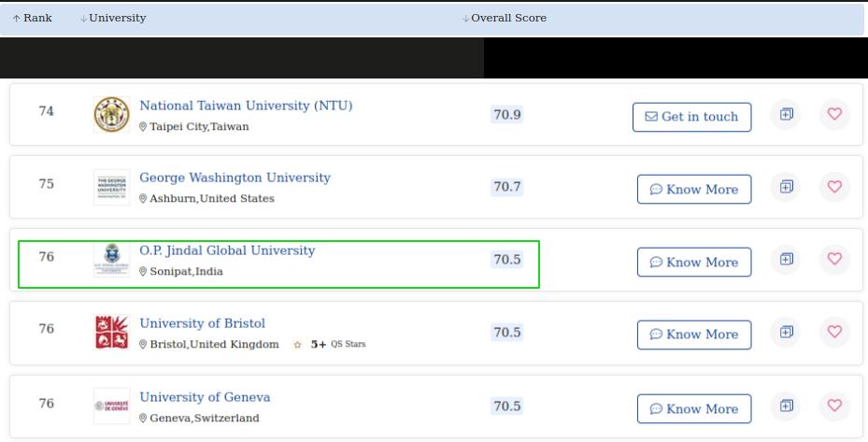Click the University of Geneva logo
Screen dimensions: 868x442
coord(112,406)
